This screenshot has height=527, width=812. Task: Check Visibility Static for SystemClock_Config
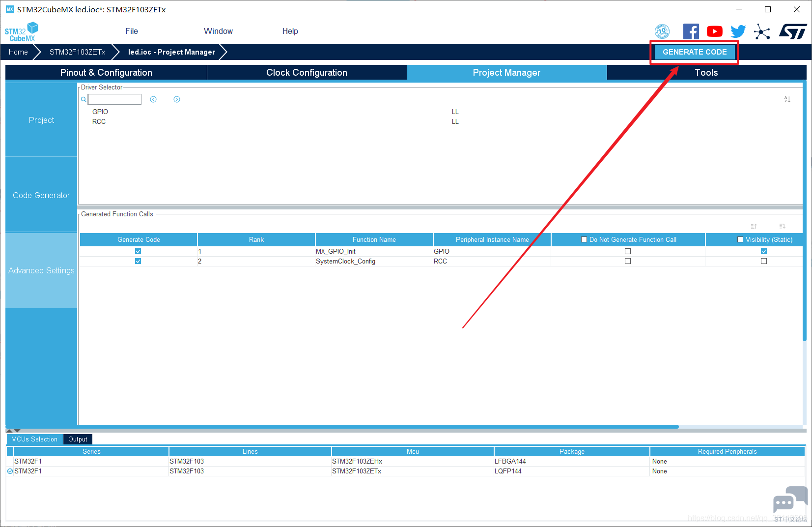[x=764, y=261]
